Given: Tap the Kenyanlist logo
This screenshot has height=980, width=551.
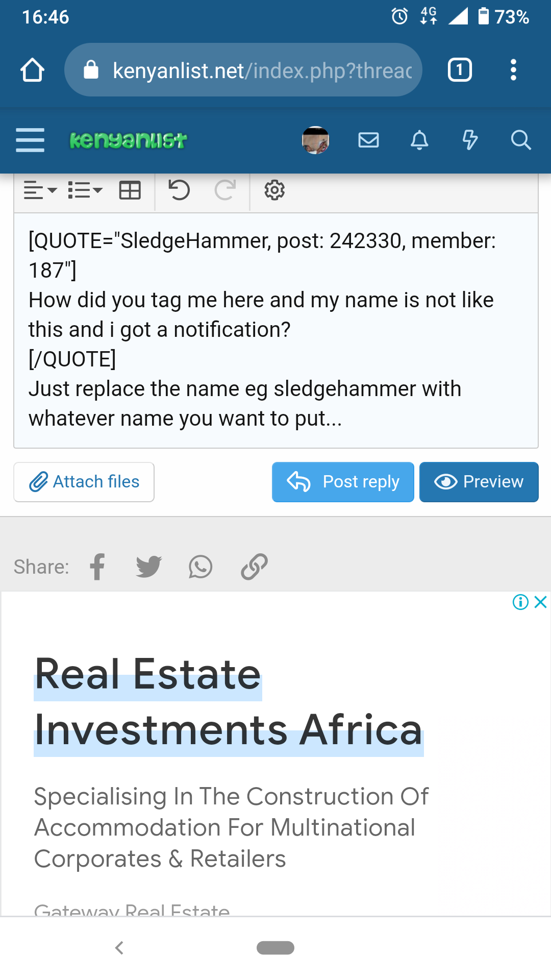Looking at the screenshot, I should [x=128, y=140].
